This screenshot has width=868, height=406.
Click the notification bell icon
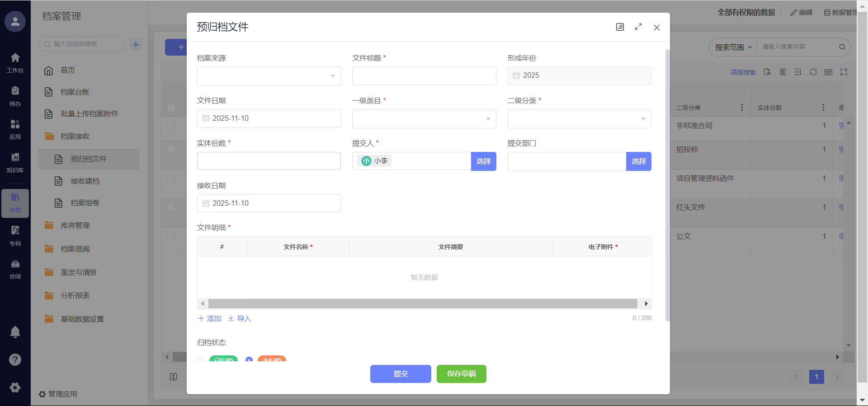15,332
